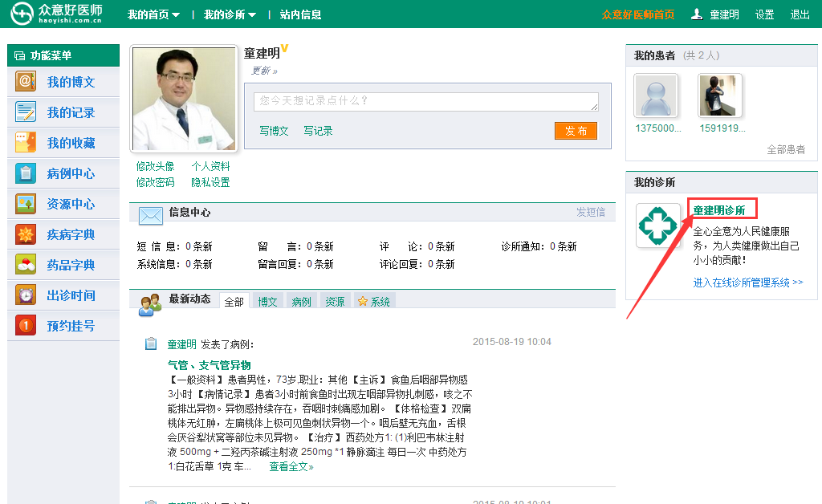Click the 疾病字典 icon
This screenshot has height=504, width=822.
[x=26, y=234]
